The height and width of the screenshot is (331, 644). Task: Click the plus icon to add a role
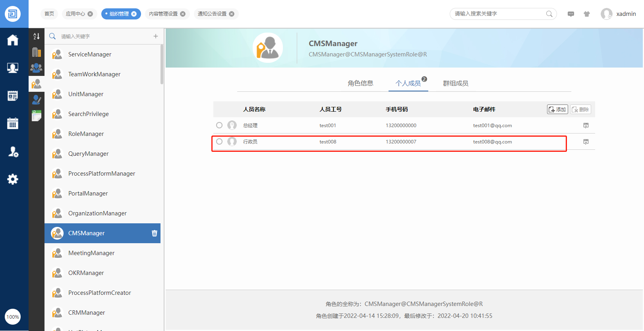pyautogui.click(x=156, y=36)
